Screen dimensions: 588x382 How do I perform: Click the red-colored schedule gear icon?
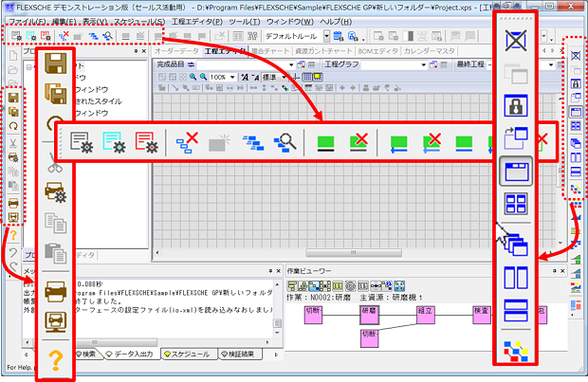(x=146, y=144)
